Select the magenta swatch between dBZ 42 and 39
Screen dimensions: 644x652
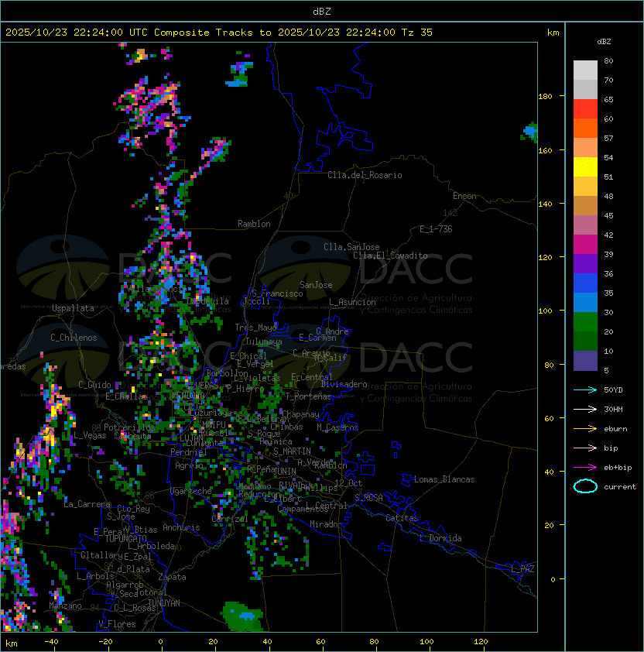coord(585,245)
